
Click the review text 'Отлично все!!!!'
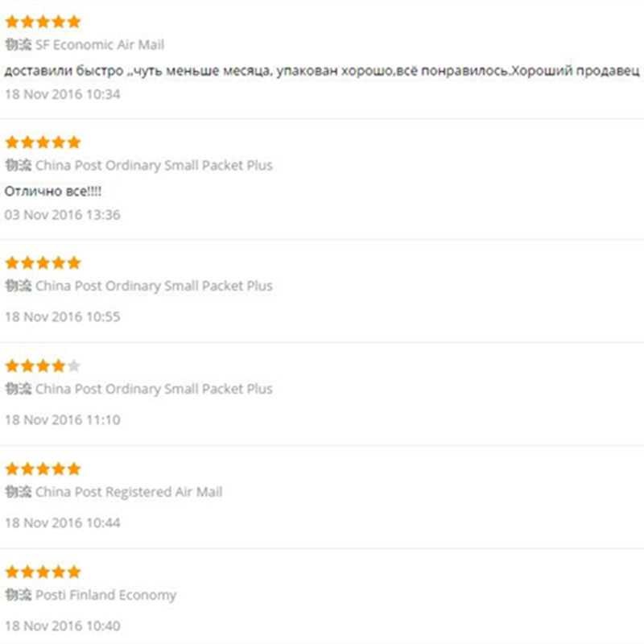pos(53,192)
